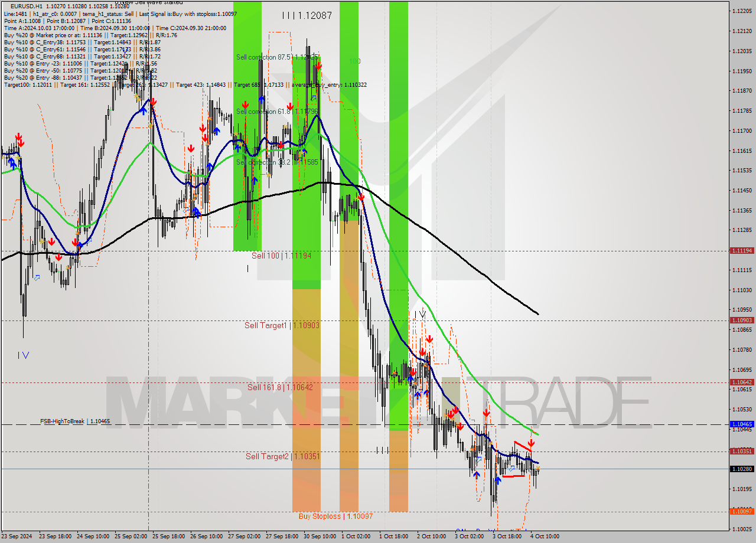
Task: Click the green '100' label
Action: click(354, 61)
